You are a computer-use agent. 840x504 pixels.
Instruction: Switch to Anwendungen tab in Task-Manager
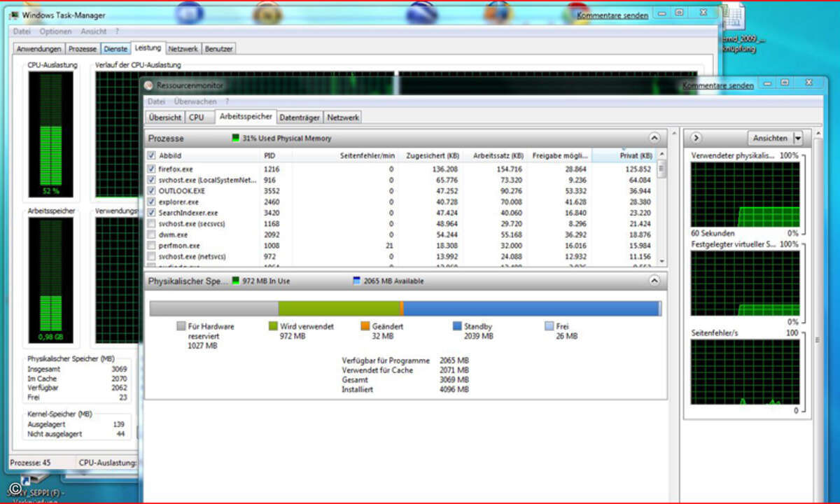point(39,49)
